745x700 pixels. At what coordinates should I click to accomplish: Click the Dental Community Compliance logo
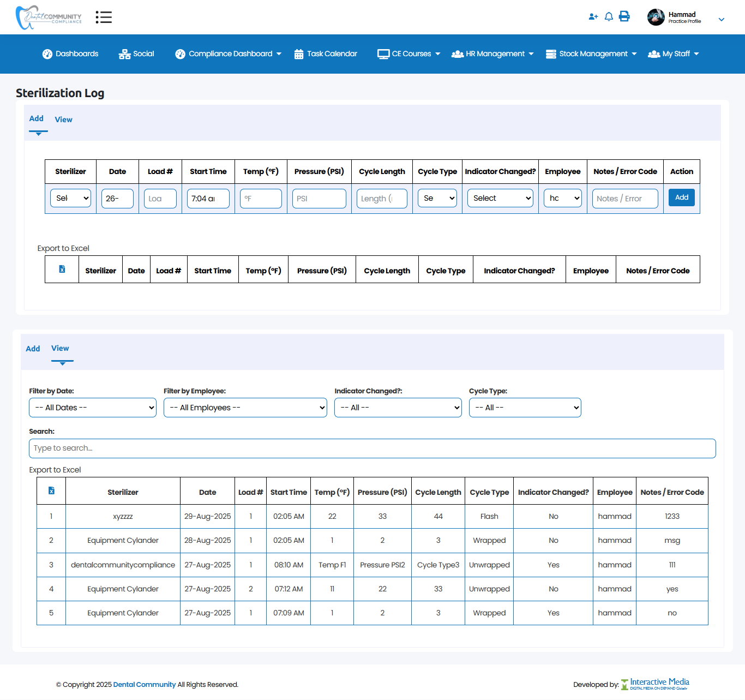[x=49, y=17]
